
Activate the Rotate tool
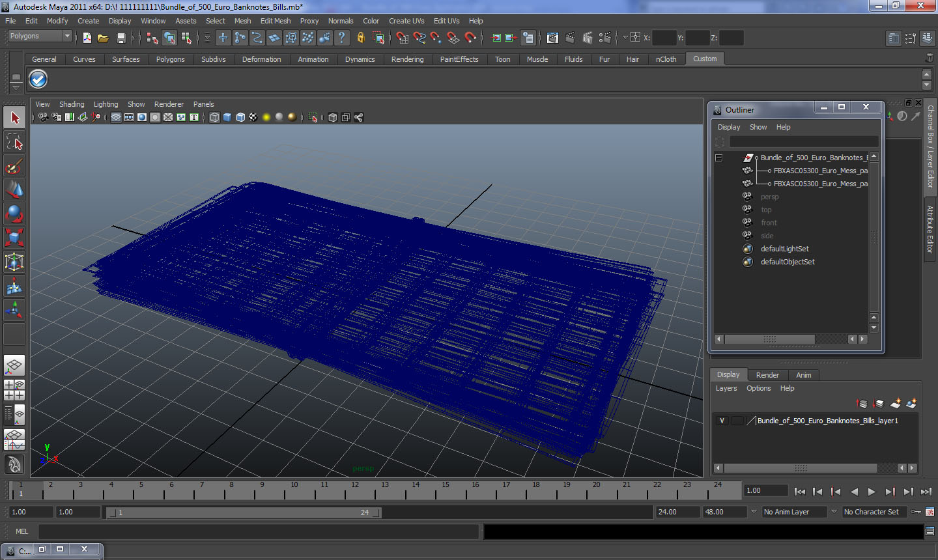click(x=14, y=214)
